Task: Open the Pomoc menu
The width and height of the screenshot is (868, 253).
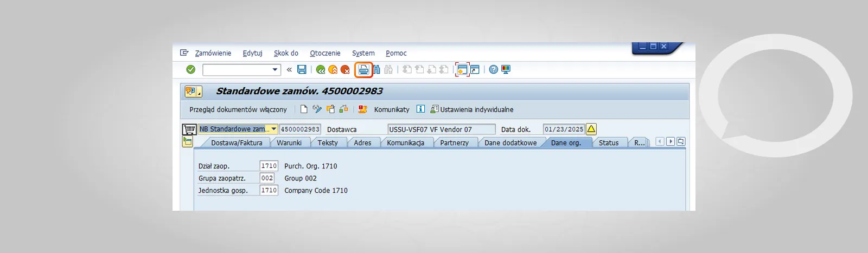Action: pyautogui.click(x=396, y=53)
